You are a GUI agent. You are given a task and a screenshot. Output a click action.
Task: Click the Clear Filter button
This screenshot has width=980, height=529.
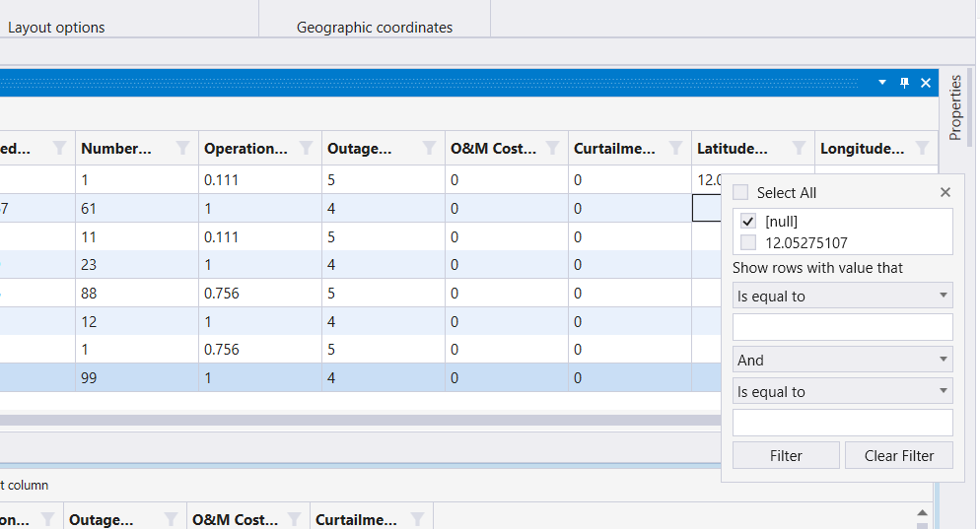pos(899,455)
